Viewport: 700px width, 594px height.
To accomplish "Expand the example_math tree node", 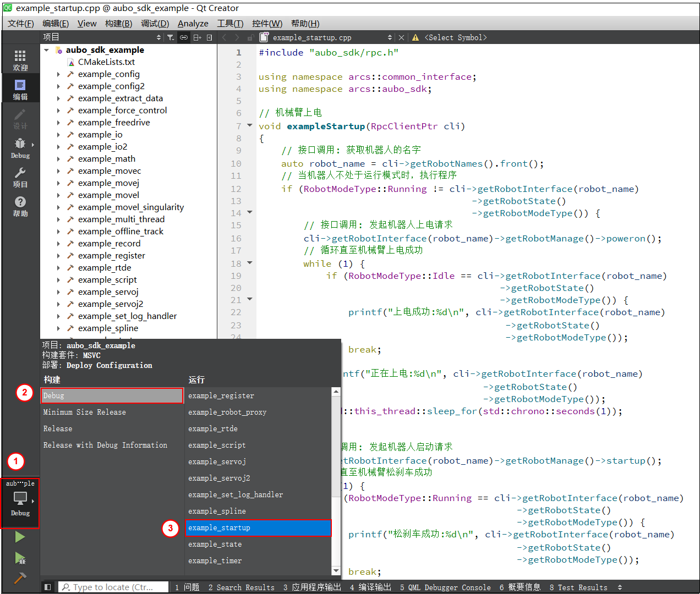I will coord(58,159).
